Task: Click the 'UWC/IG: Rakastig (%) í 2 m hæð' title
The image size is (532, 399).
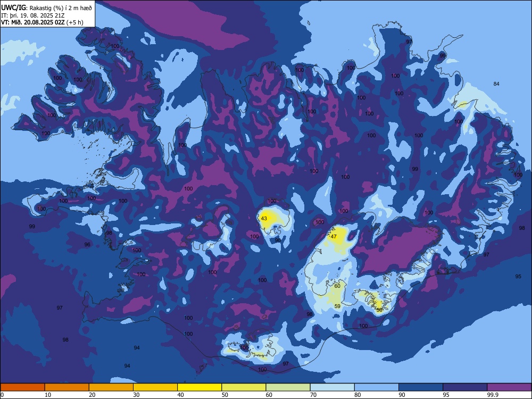Action: [46, 8]
